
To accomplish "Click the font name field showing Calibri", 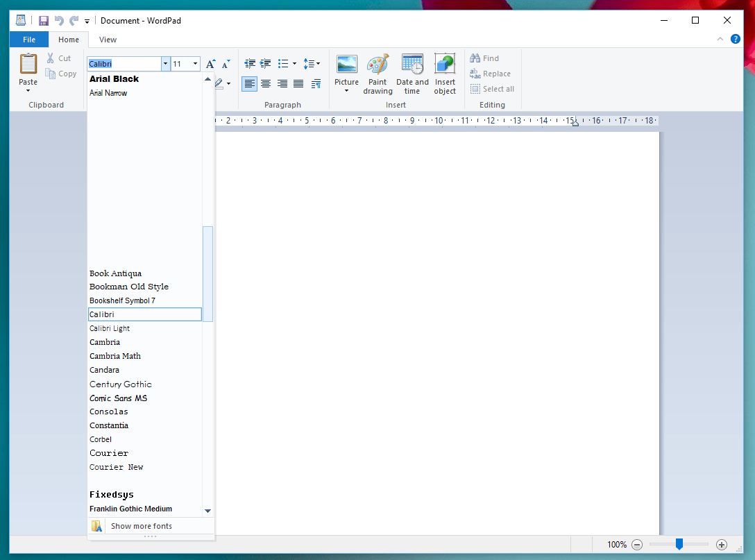I will [x=124, y=64].
